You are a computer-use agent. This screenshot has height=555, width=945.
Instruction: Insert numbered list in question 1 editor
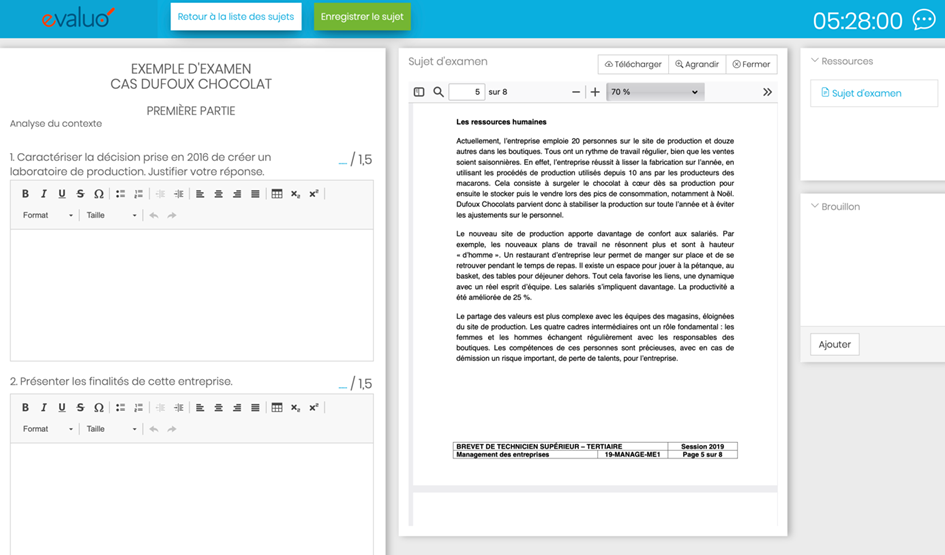tap(139, 194)
